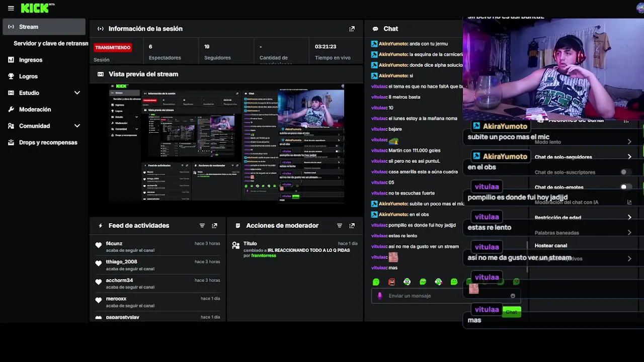Click the merooxx follow entry
The height and width of the screenshot is (362, 644).
pos(158,302)
